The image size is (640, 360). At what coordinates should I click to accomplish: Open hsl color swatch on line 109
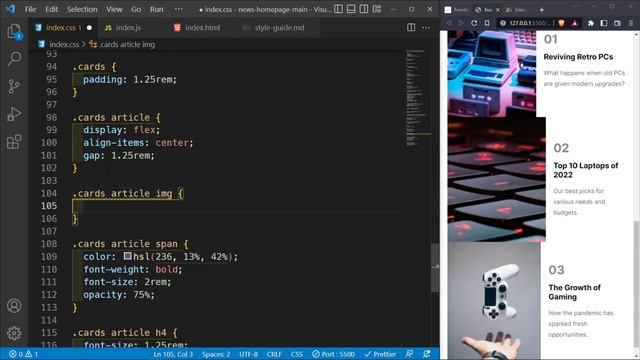(x=128, y=256)
